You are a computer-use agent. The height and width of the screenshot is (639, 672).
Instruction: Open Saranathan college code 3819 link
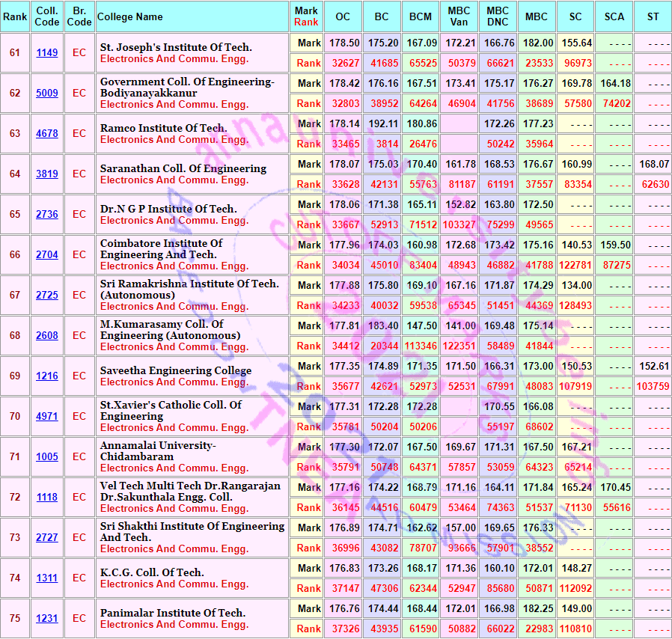(47, 174)
